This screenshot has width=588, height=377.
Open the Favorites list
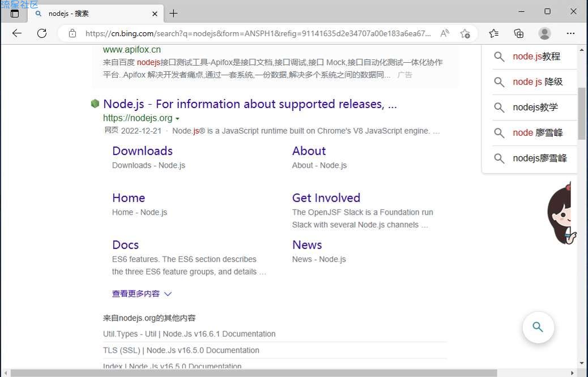click(494, 33)
